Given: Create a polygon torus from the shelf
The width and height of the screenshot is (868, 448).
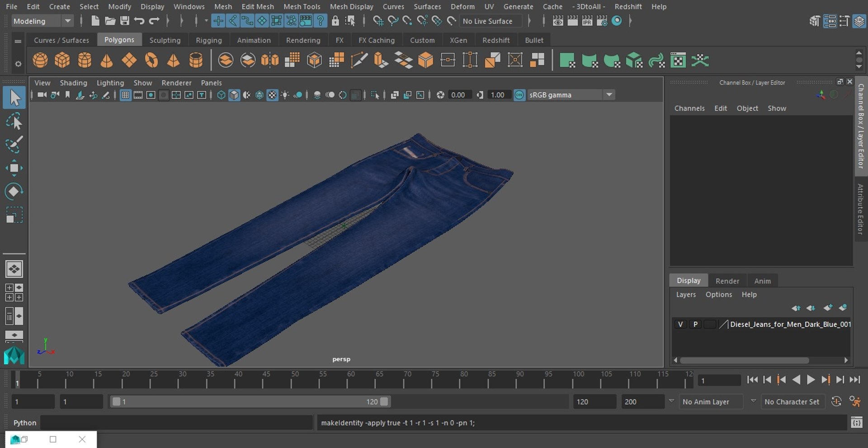Looking at the screenshot, I should [151, 60].
